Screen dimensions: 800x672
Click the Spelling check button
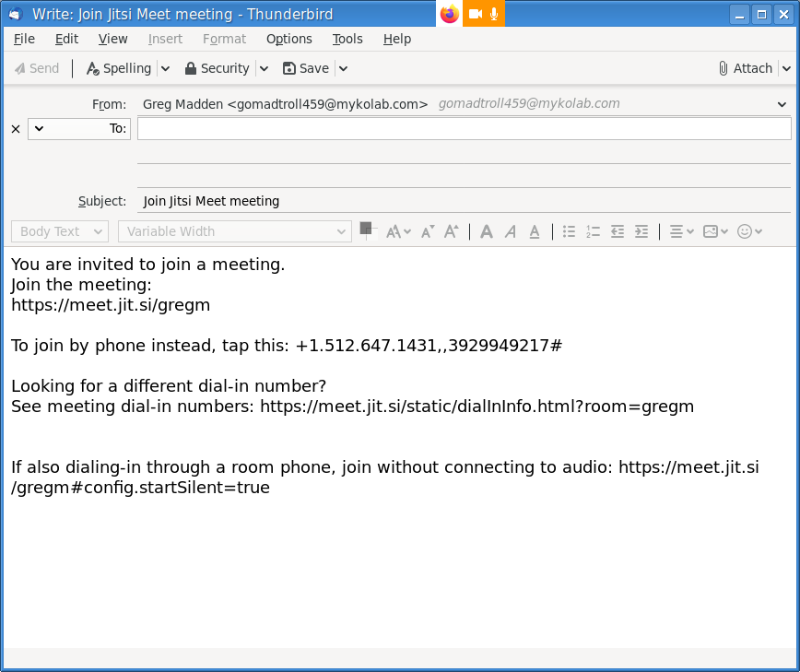coord(119,68)
